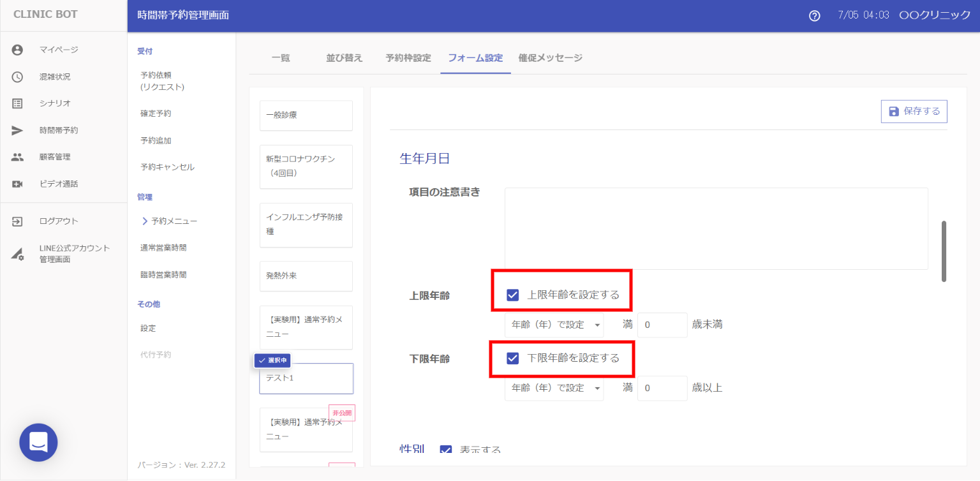The image size is (980, 481).
Task: Click the logout icon
Action: pyautogui.click(x=17, y=221)
